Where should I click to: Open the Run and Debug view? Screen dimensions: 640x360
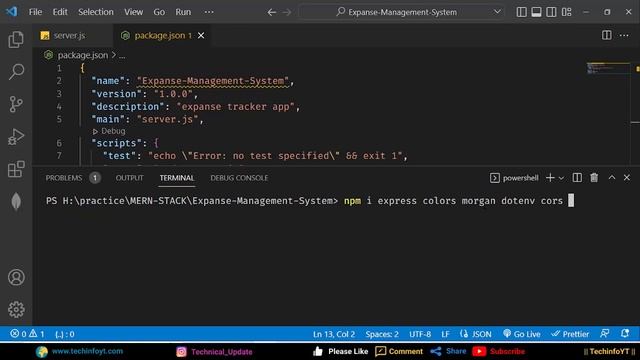click(16, 137)
